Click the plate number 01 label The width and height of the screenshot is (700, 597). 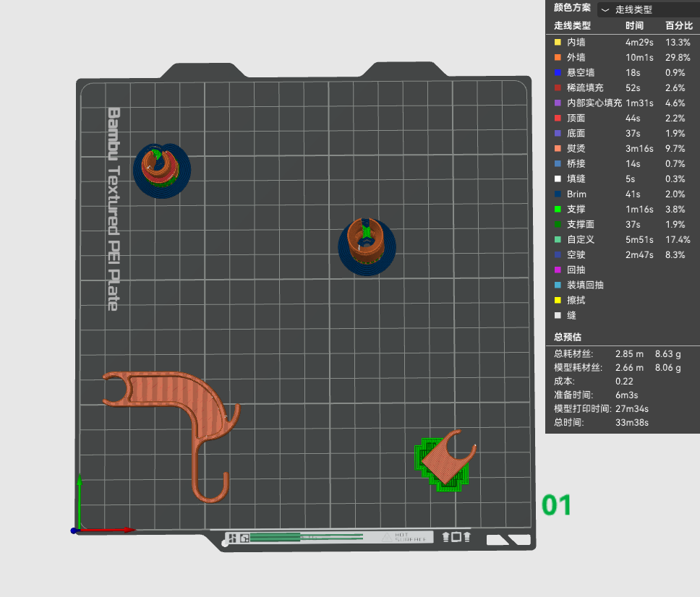556,505
